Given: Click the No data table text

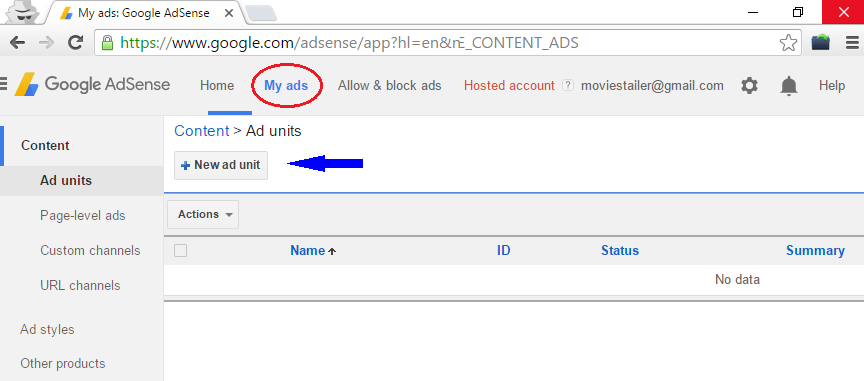Looking at the screenshot, I should coord(737,280).
